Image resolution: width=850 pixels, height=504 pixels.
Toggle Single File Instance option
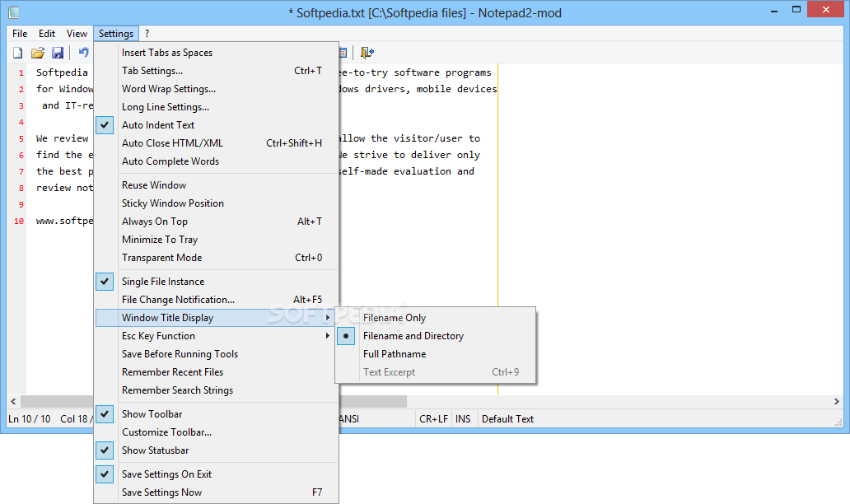coord(217,282)
